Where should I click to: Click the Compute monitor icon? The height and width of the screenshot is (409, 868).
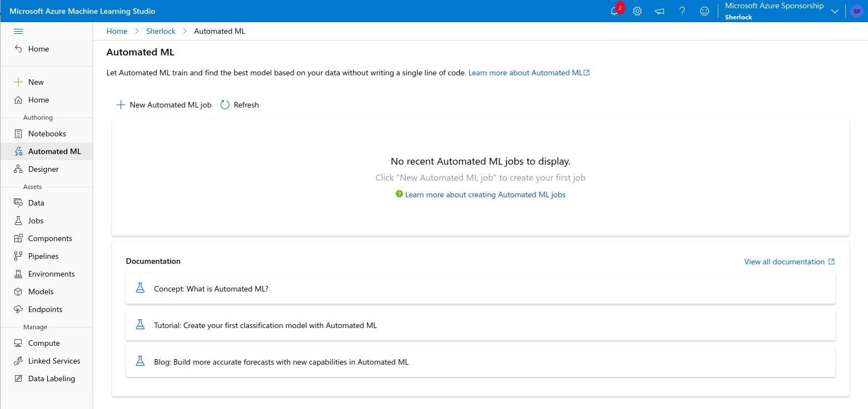coord(18,343)
